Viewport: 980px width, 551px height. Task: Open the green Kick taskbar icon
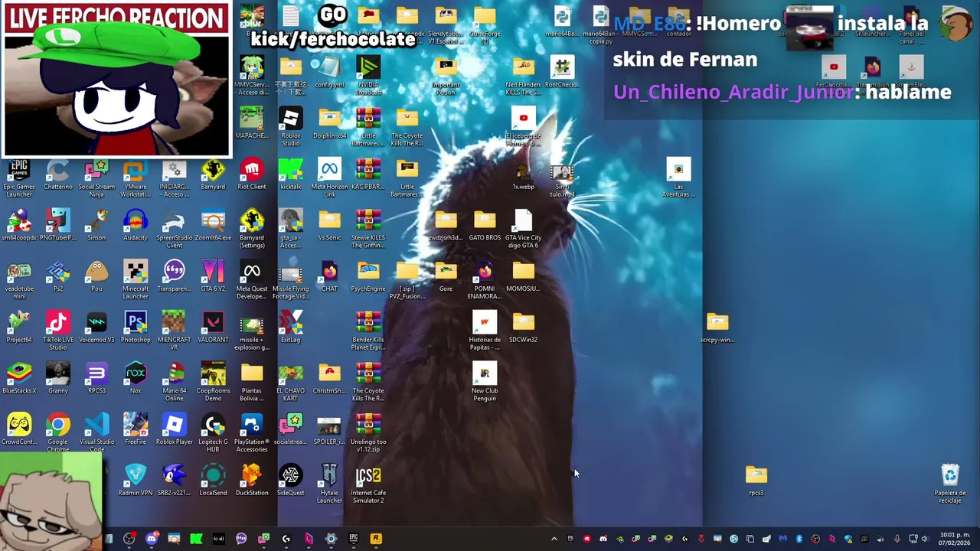[196, 539]
